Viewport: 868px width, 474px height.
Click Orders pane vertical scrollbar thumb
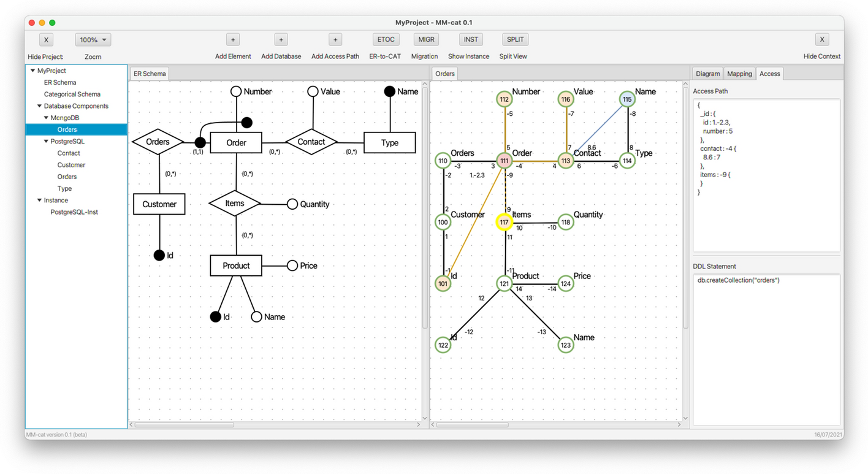686,208
